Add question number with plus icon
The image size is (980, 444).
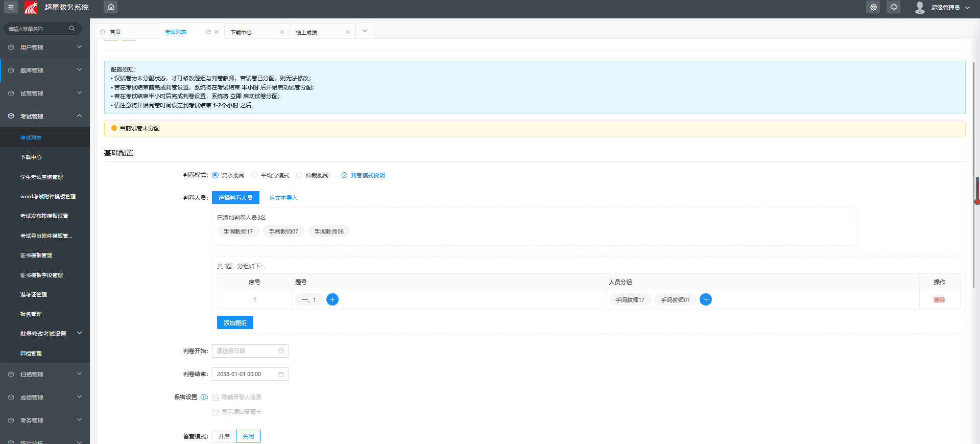332,300
